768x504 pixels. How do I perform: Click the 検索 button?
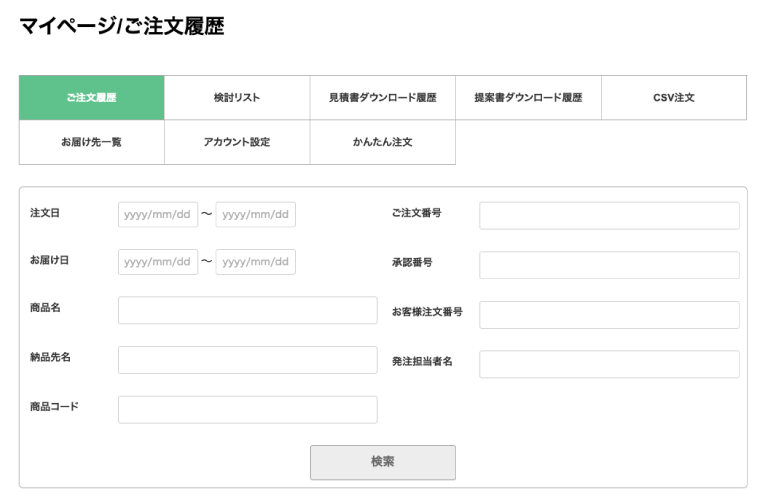[x=383, y=462]
